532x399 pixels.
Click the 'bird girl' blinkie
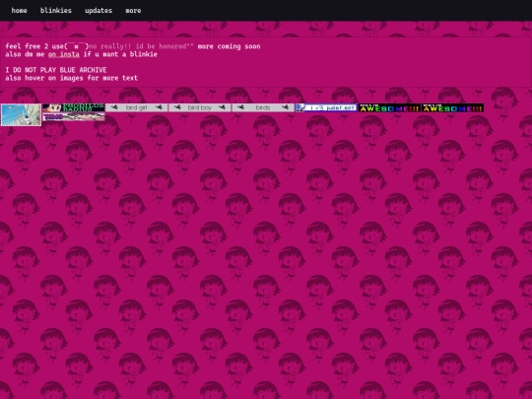click(136, 108)
